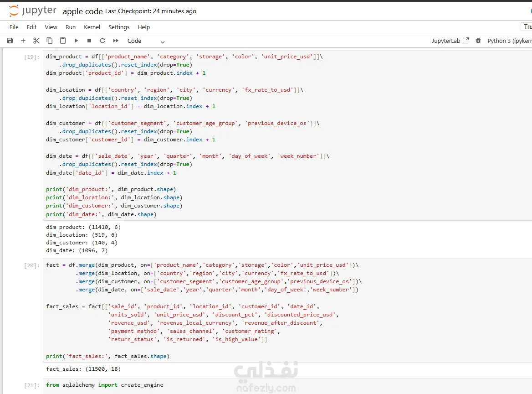Open the File menu
532x394 pixels.
coord(14,27)
